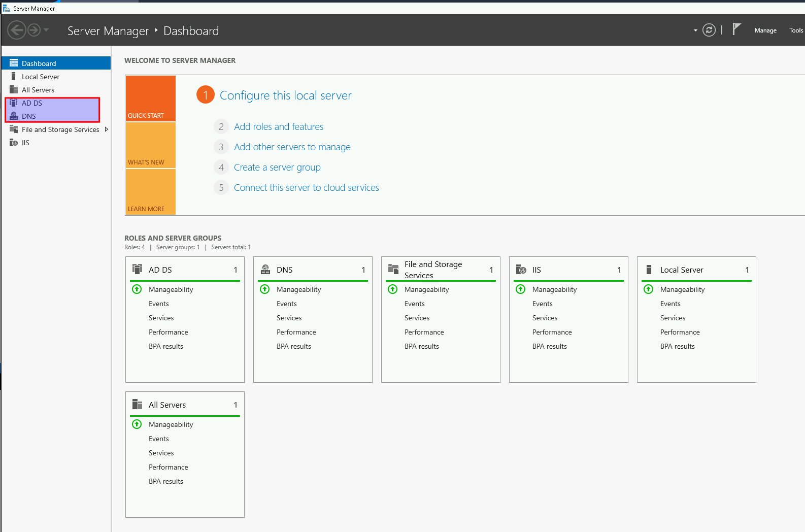Open Events in File and Storage tile

pyautogui.click(x=415, y=304)
